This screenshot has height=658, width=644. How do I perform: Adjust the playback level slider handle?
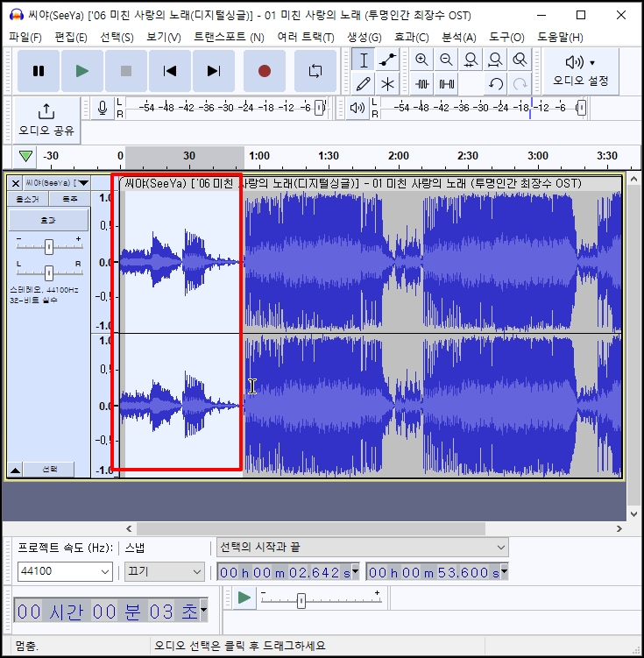click(x=581, y=108)
